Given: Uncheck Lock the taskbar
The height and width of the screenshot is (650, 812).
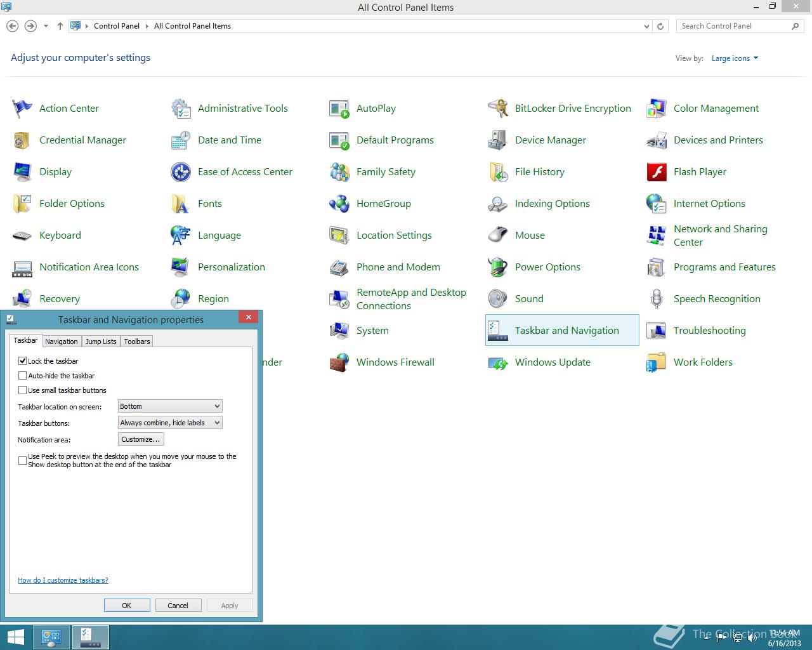Looking at the screenshot, I should [x=23, y=361].
